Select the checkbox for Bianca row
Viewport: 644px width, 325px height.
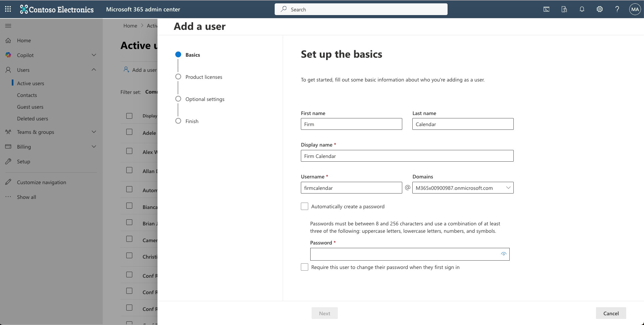point(129,206)
